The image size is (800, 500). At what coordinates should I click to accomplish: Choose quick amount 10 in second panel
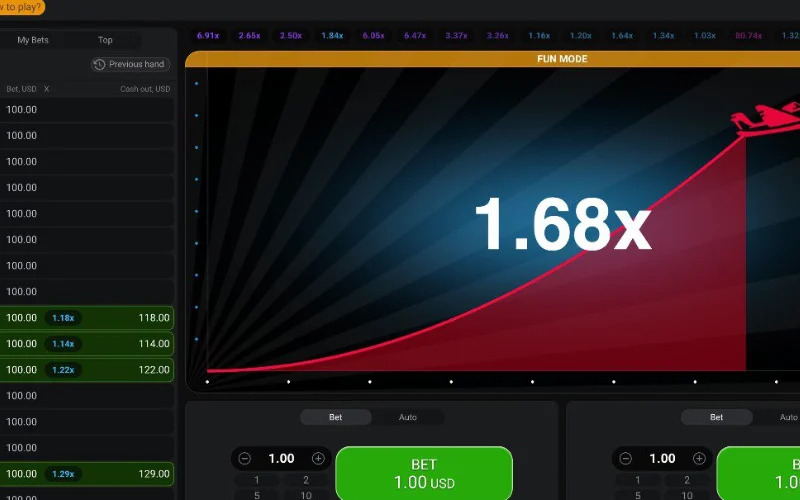coord(687,495)
